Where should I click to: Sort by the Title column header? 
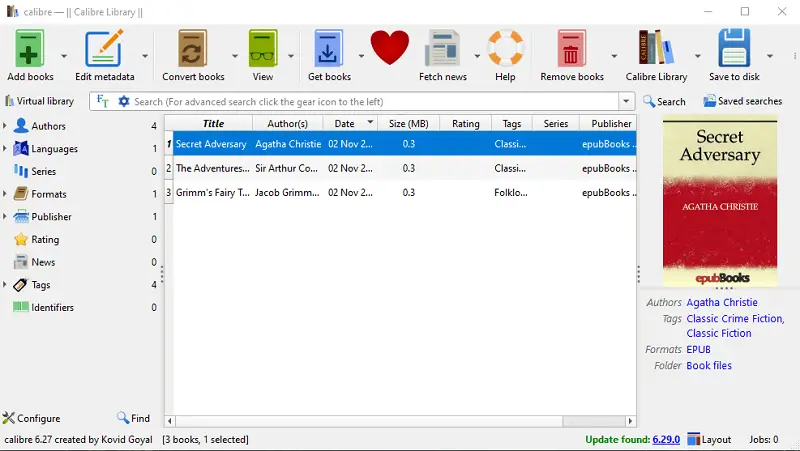[213, 123]
